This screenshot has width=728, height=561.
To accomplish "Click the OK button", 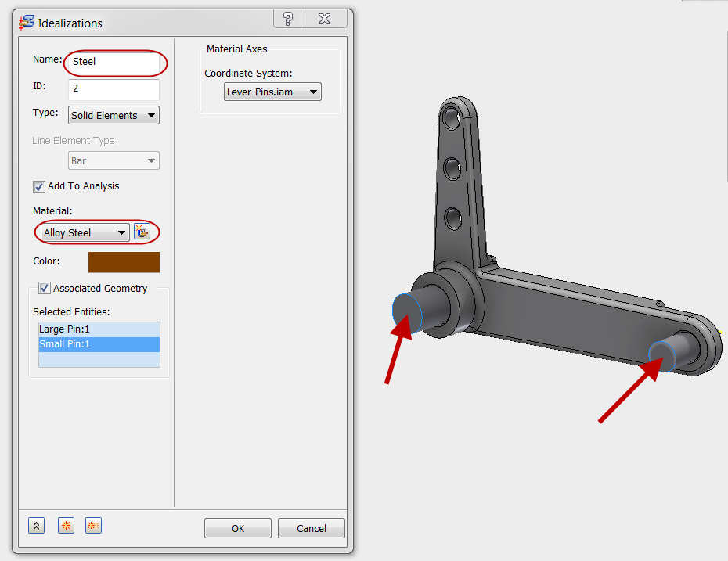I will [x=238, y=528].
